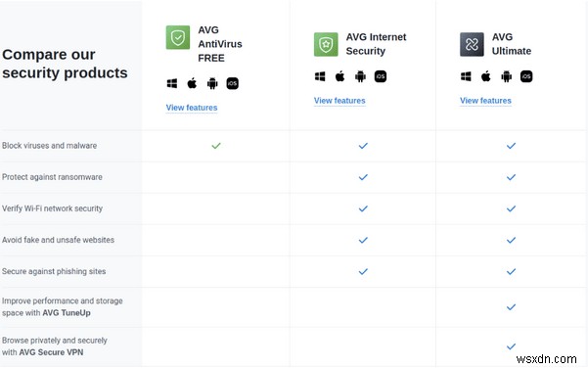588x369 pixels.
Task: Click the AVG AntiVirus FREE product name
Action: [x=220, y=44]
